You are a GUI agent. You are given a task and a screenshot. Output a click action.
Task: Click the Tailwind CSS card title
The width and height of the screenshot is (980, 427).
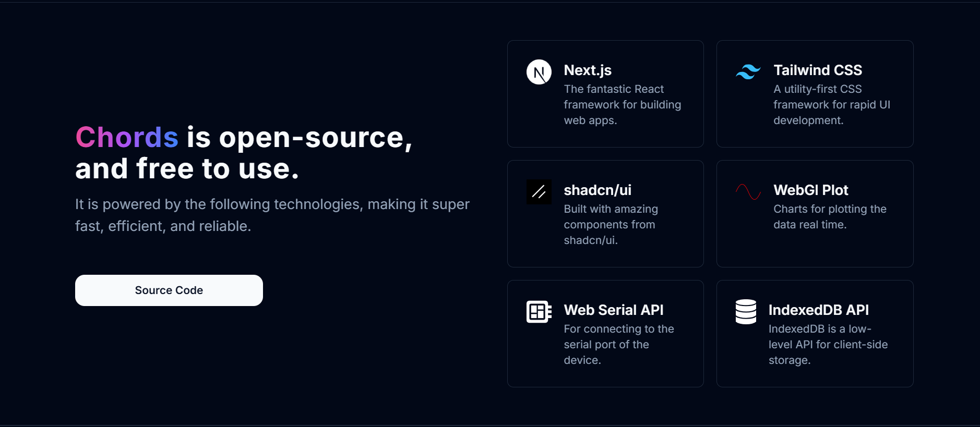[x=818, y=70]
